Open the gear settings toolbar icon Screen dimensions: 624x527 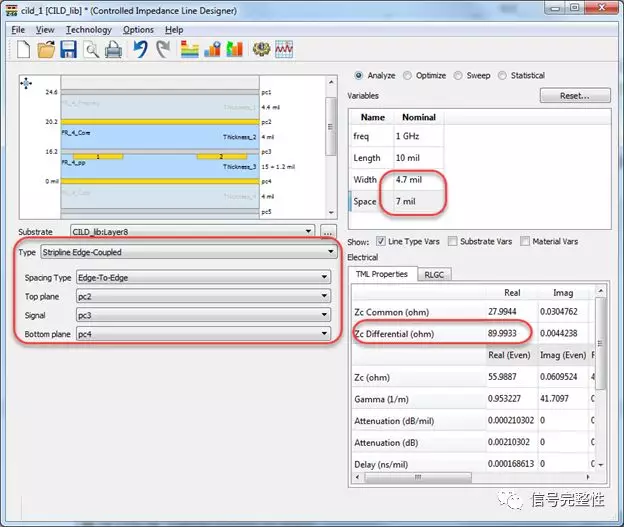[261, 49]
